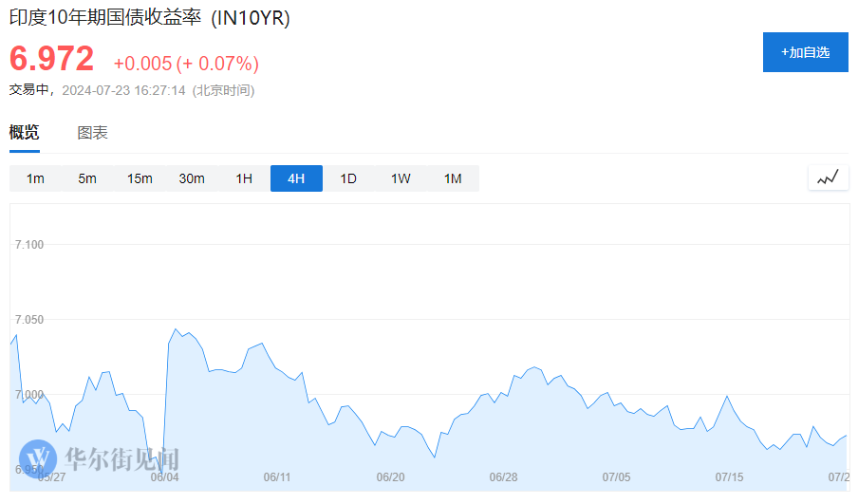Select the 4H interval
Viewport: 858px width, 504px height.
click(296, 178)
